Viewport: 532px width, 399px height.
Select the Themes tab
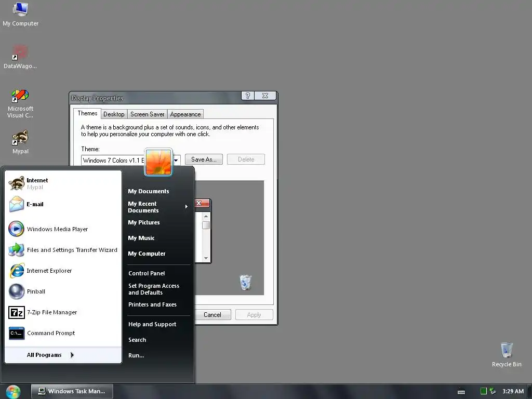87,113
